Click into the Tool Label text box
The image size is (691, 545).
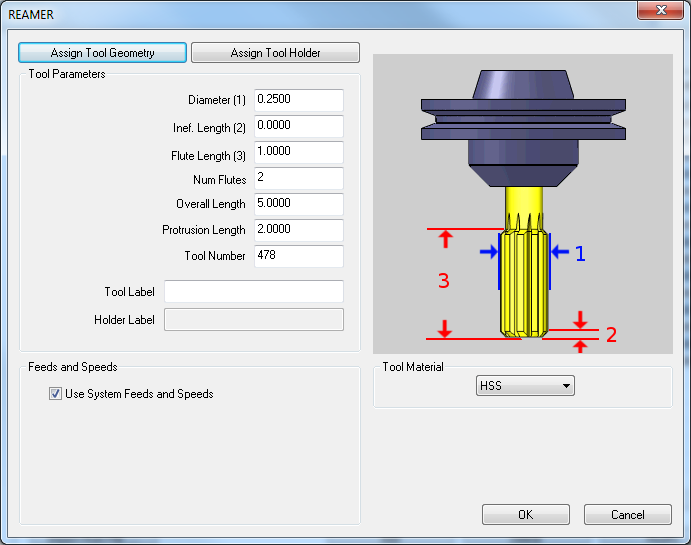point(254,291)
